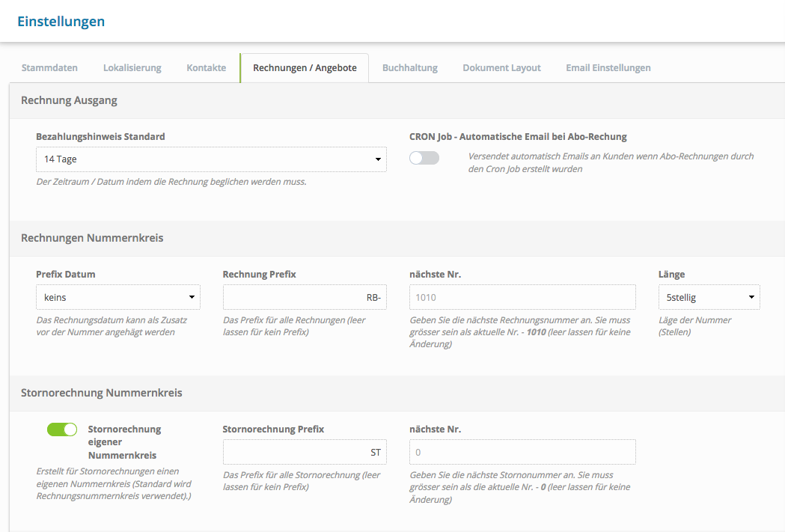Switch to the Lokalisierung tab
Image resolution: width=785 pixels, height=532 pixels.
[132, 67]
